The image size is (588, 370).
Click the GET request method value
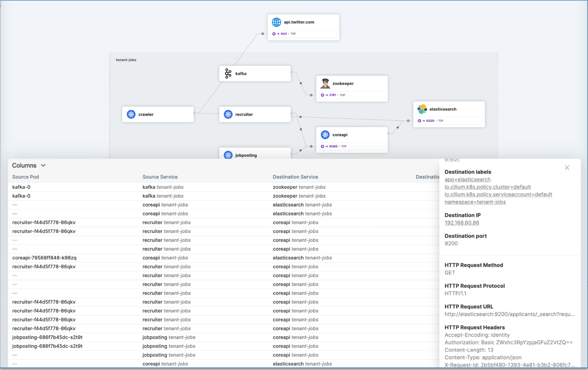(450, 273)
